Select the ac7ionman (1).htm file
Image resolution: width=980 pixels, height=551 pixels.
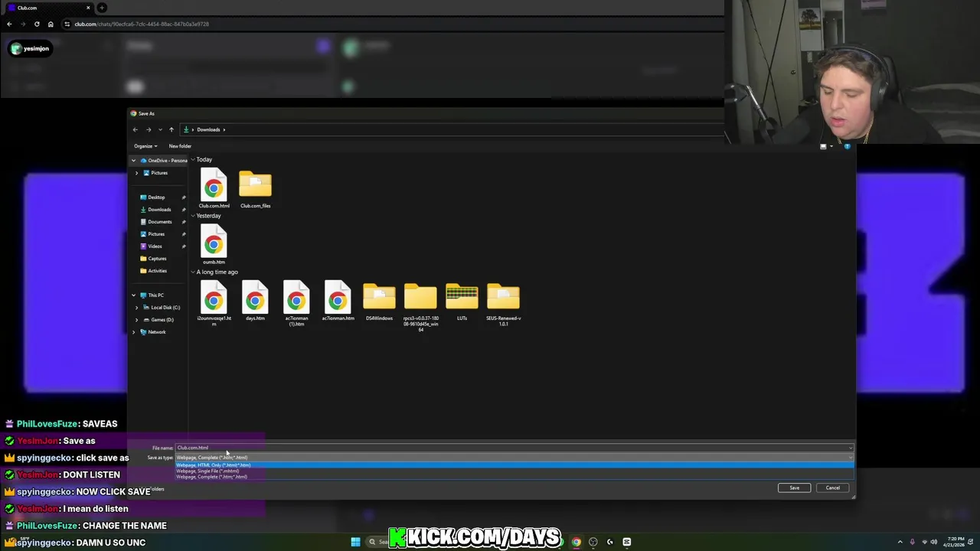[296, 304]
